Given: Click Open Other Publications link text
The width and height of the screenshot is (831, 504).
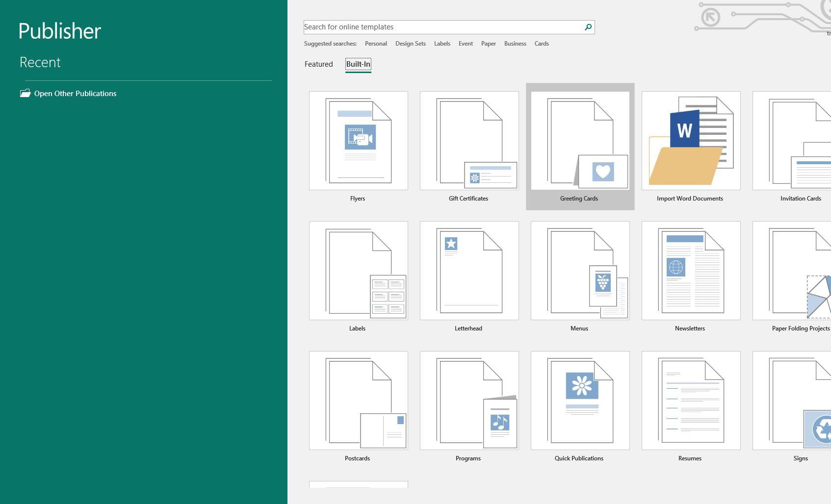Looking at the screenshot, I should (x=75, y=94).
